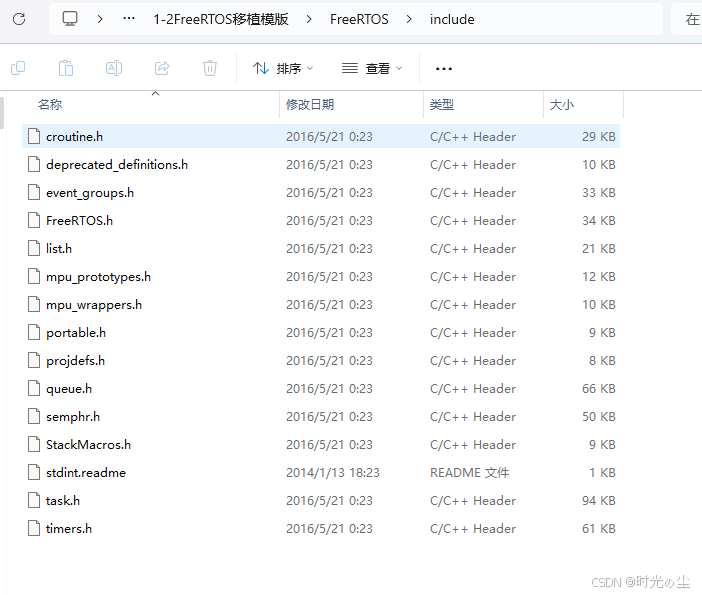Click the This PC monitor icon

coord(70,19)
